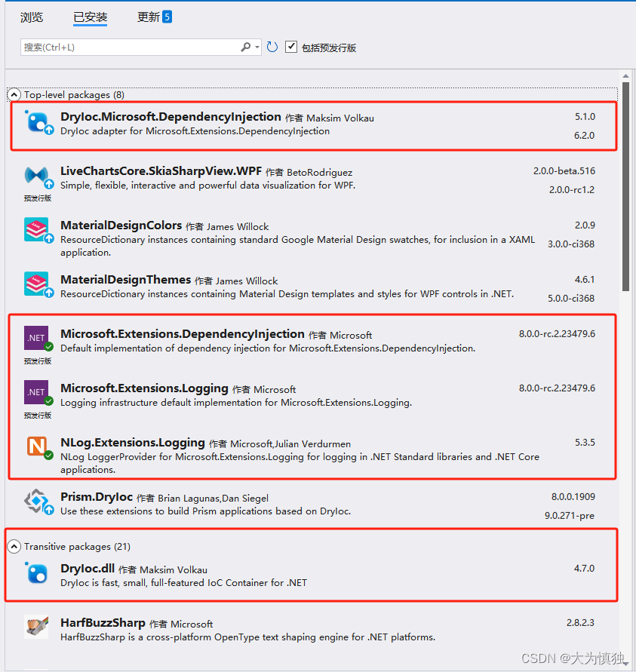Uncheck include prerelease option
Screen dimensions: 636x672
click(291, 46)
